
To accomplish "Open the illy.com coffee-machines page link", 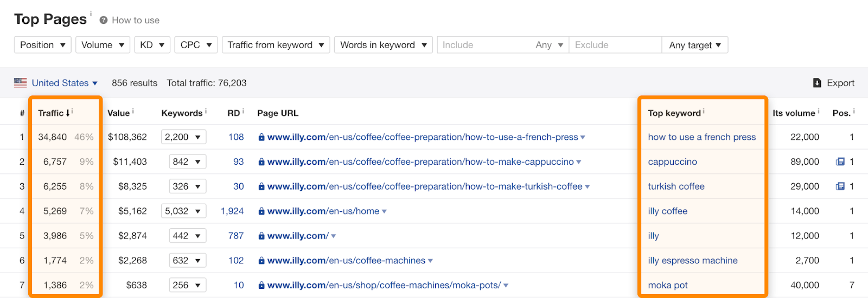I will coord(346,261).
